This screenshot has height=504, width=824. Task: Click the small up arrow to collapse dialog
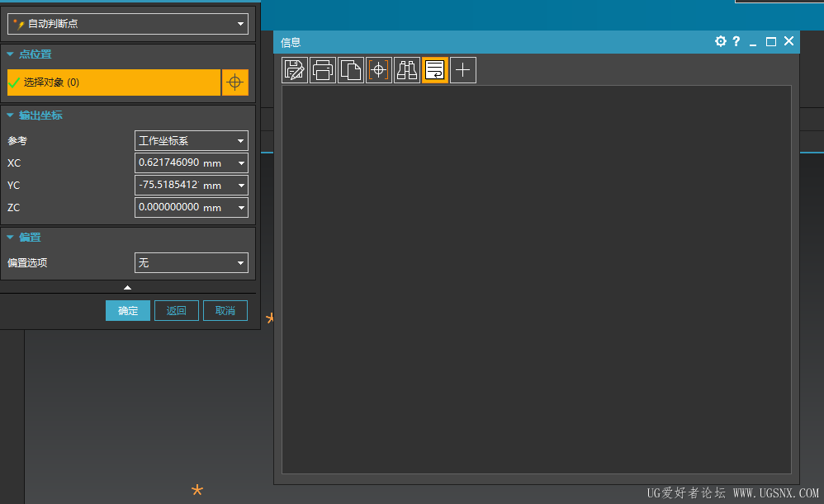click(x=127, y=287)
